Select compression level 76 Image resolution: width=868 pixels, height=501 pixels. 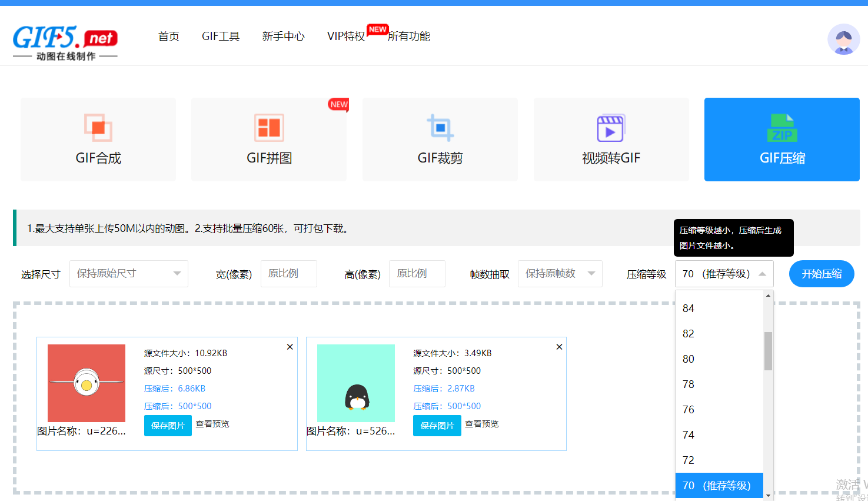click(719, 410)
